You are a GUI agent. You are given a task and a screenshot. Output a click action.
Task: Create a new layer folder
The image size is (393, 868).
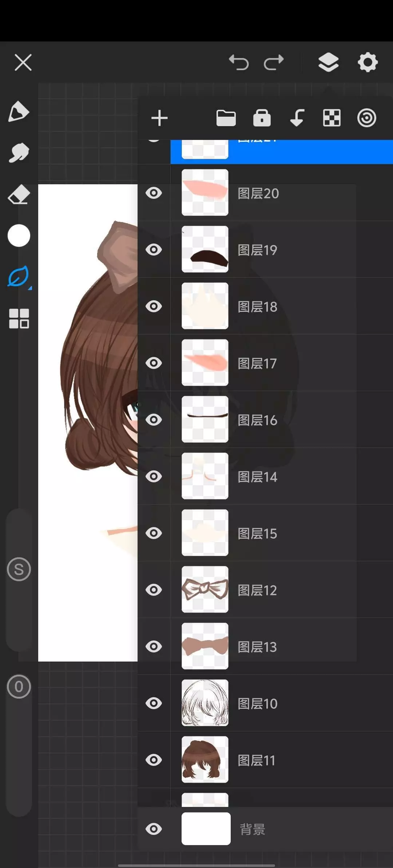click(226, 118)
